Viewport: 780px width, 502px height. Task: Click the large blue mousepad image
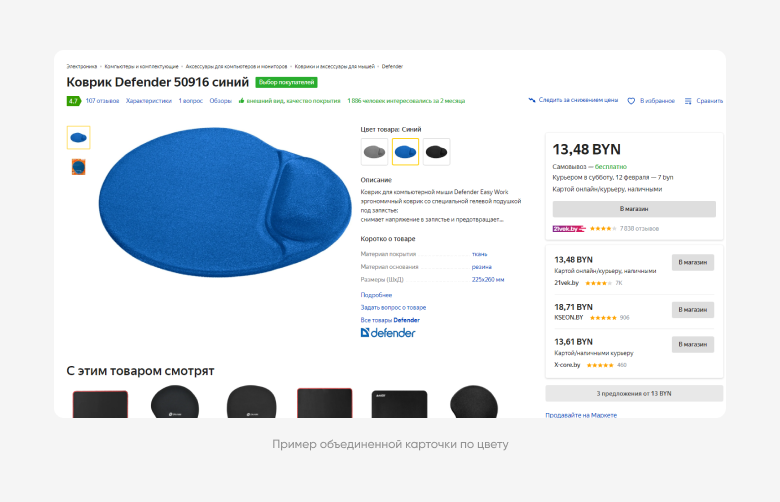tap(225, 201)
